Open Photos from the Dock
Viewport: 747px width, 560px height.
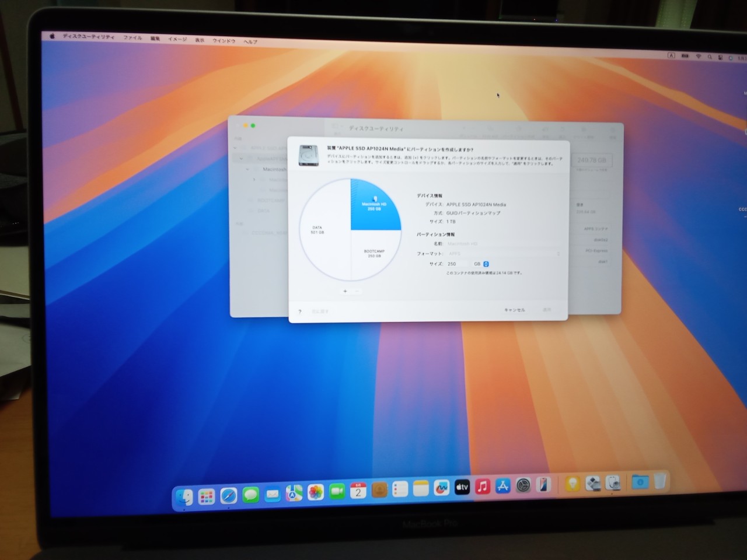click(316, 493)
